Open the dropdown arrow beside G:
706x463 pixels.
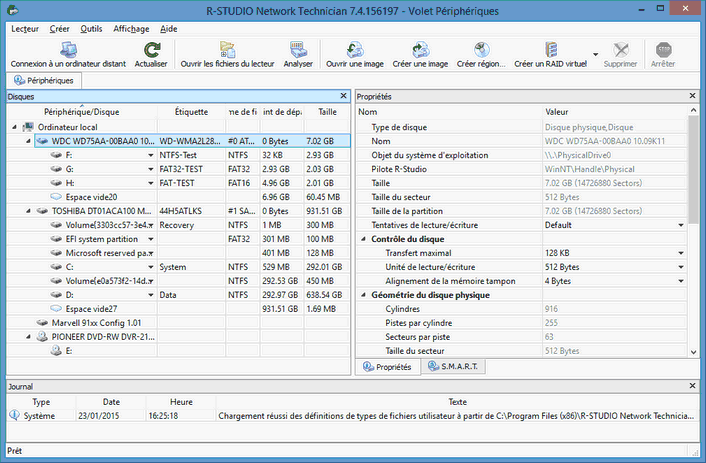(x=151, y=169)
